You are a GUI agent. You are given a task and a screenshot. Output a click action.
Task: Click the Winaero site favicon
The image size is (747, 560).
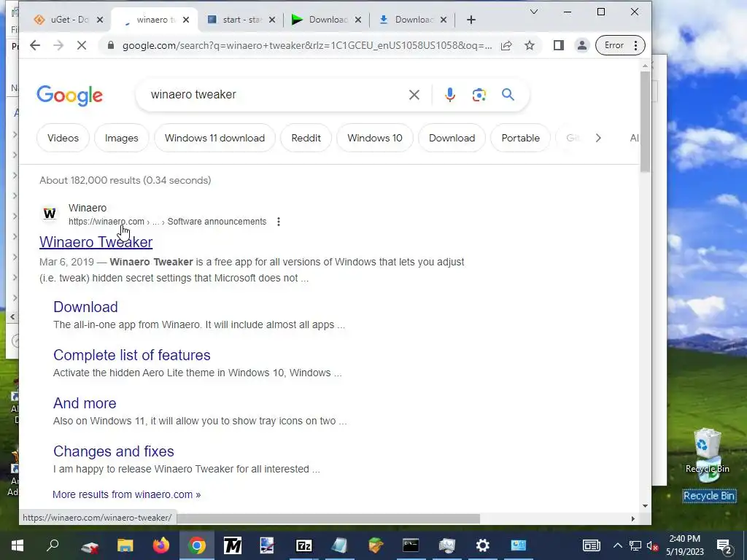pos(50,214)
